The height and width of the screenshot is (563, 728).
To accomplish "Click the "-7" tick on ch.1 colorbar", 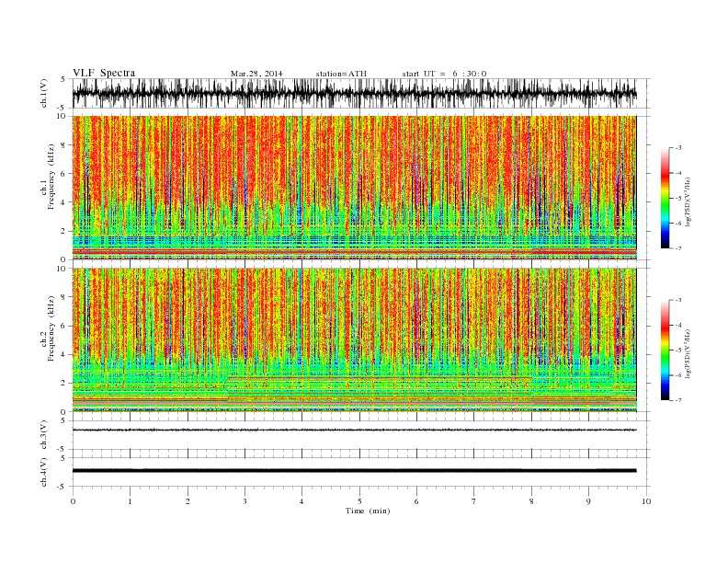I will tap(678, 248).
